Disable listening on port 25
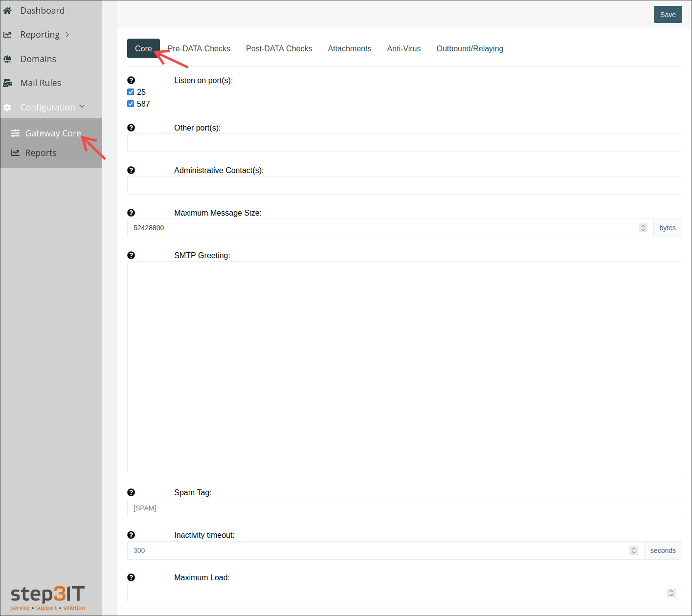 [131, 91]
